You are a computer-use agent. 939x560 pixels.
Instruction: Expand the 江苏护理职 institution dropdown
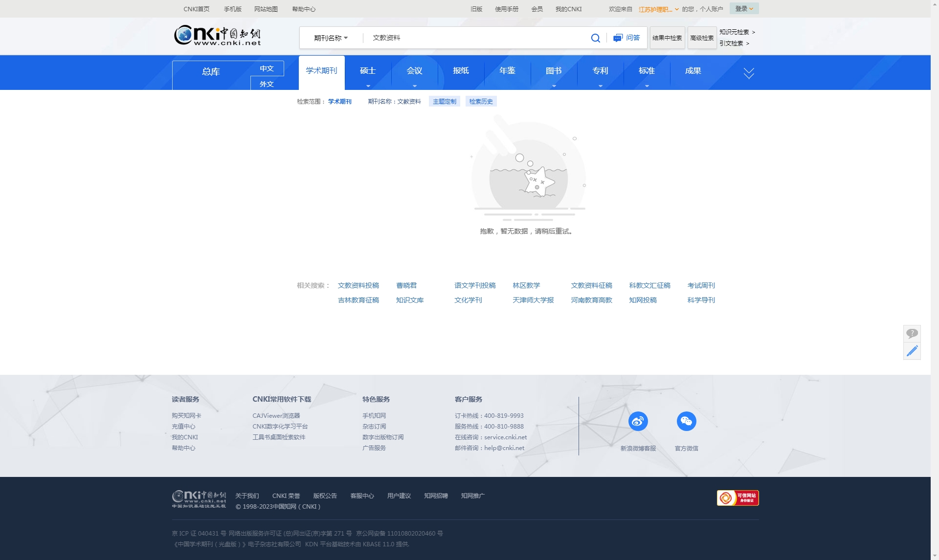click(658, 9)
